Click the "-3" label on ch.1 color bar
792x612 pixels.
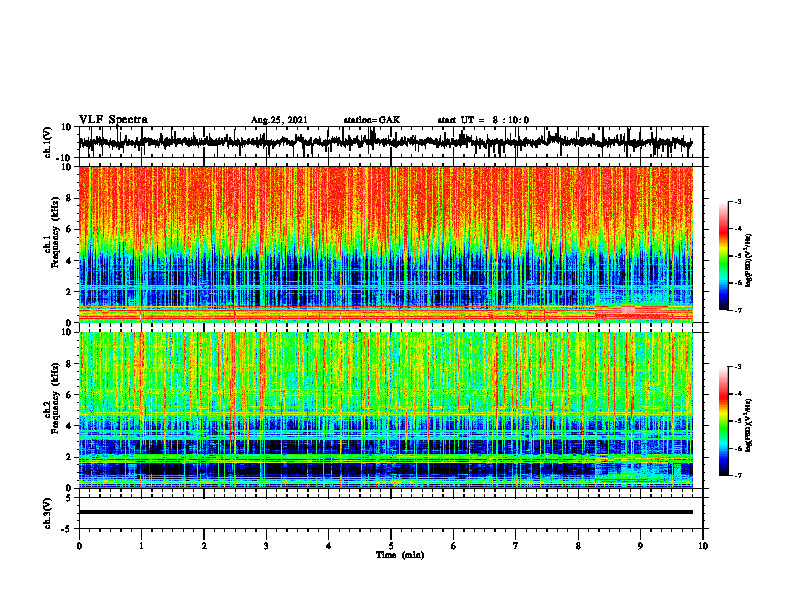click(x=737, y=201)
